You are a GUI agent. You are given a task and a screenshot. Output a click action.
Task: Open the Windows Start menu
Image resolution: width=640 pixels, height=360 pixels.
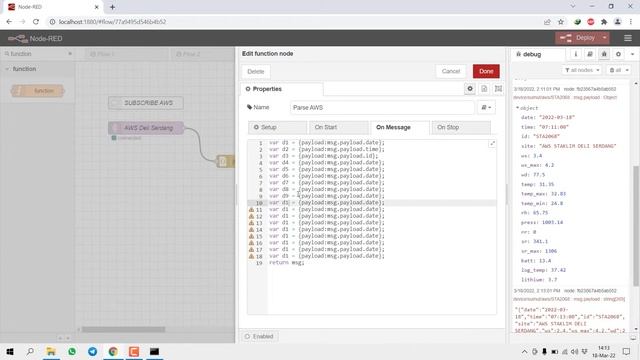tap(10, 351)
